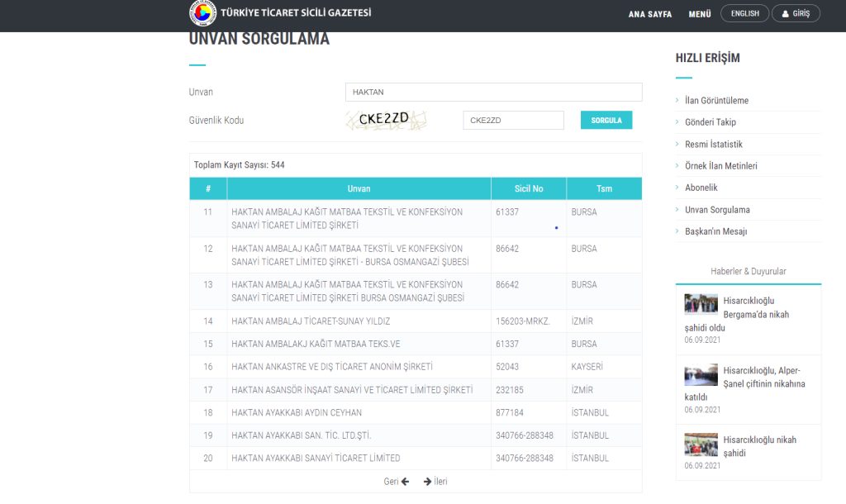Open Resmi İstatistik quick link
Screen dimensions: 846x504
tap(714, 144)
